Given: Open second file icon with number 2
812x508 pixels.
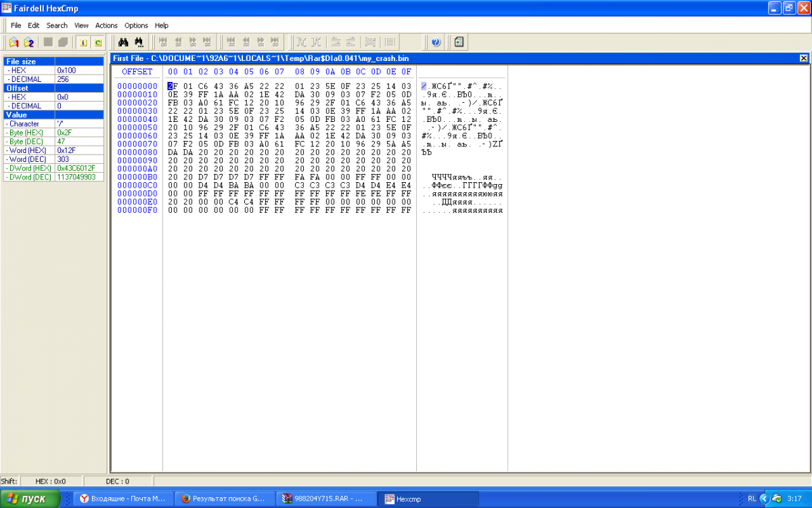Looking at the screenshot, I should [x=28, y=42].
